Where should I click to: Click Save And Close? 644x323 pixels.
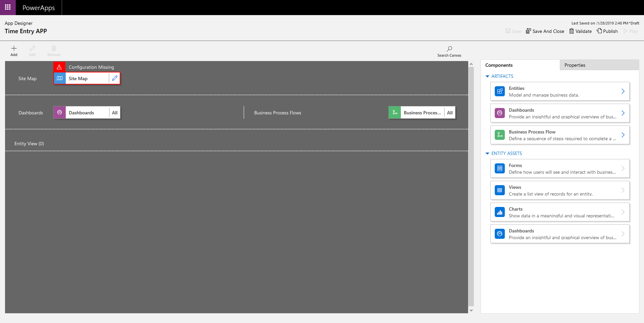point(545,31)
